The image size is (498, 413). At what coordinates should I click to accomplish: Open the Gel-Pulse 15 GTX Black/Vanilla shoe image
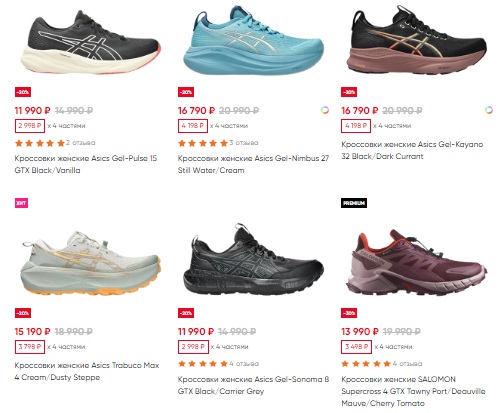click(x=91, y=43)
